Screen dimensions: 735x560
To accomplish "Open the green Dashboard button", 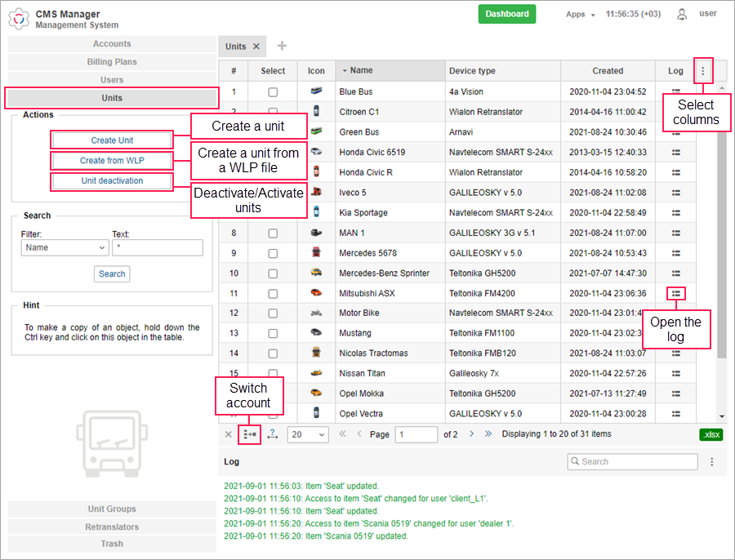I will pos(506,14).
